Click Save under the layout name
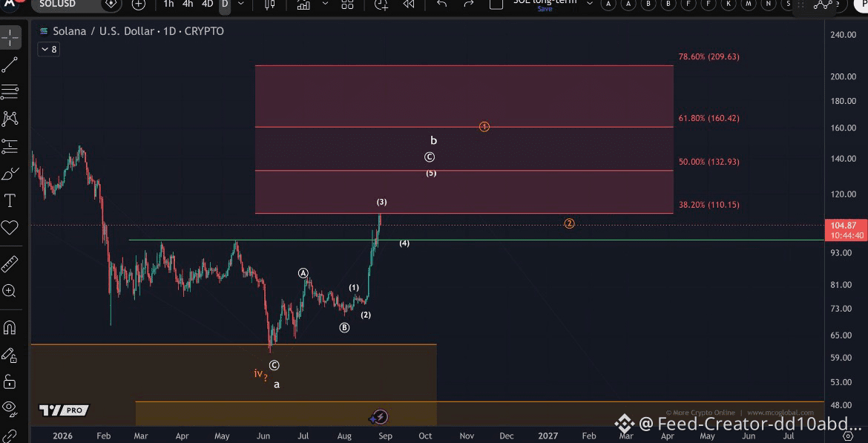The width and height of the screenshot is (868, 443). click(x=545, y=9)
